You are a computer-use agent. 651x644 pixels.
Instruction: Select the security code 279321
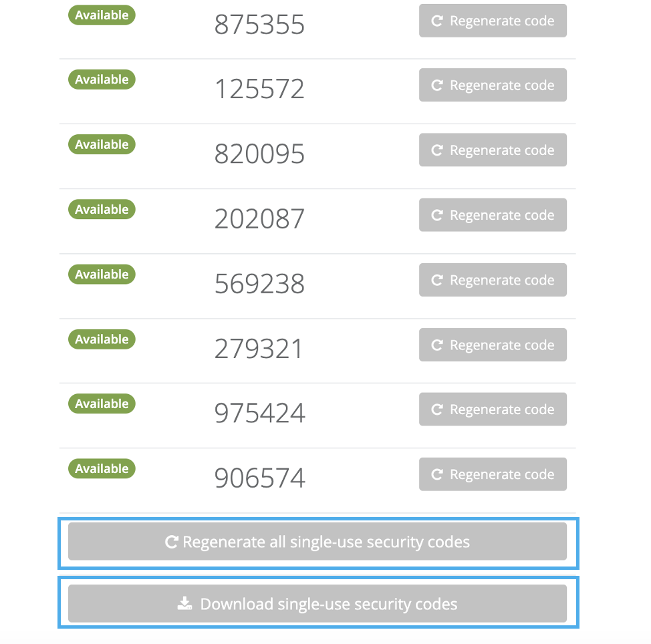[259, 349]
